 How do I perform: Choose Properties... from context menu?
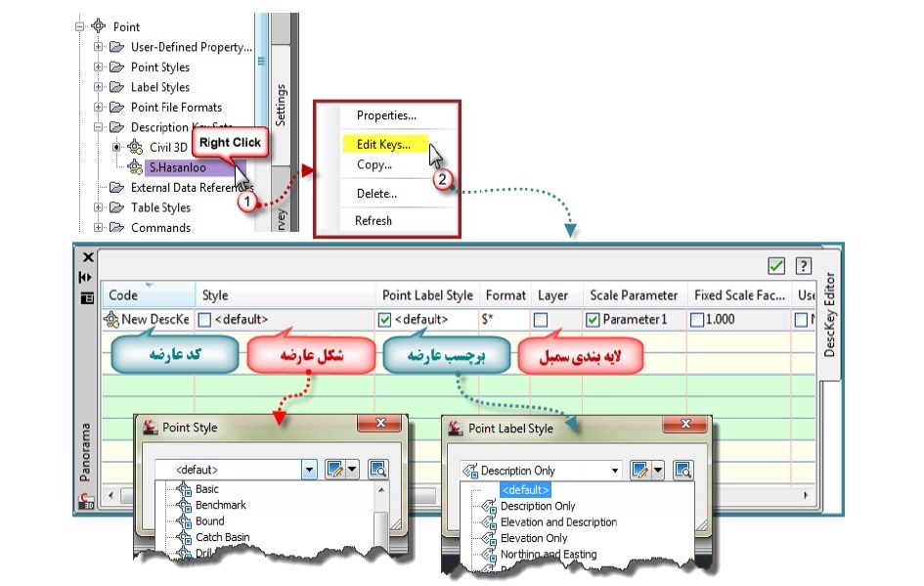pyautogui.click(x=386, y=115)
